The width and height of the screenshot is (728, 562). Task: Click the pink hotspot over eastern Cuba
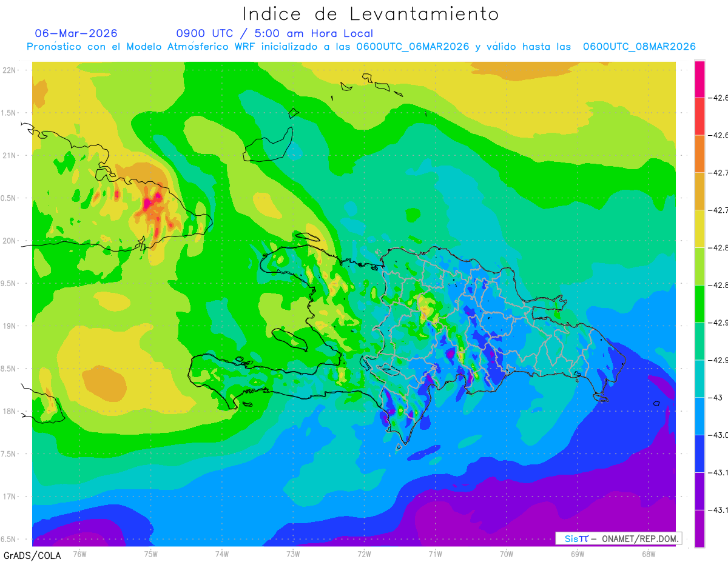pos(152,202)
